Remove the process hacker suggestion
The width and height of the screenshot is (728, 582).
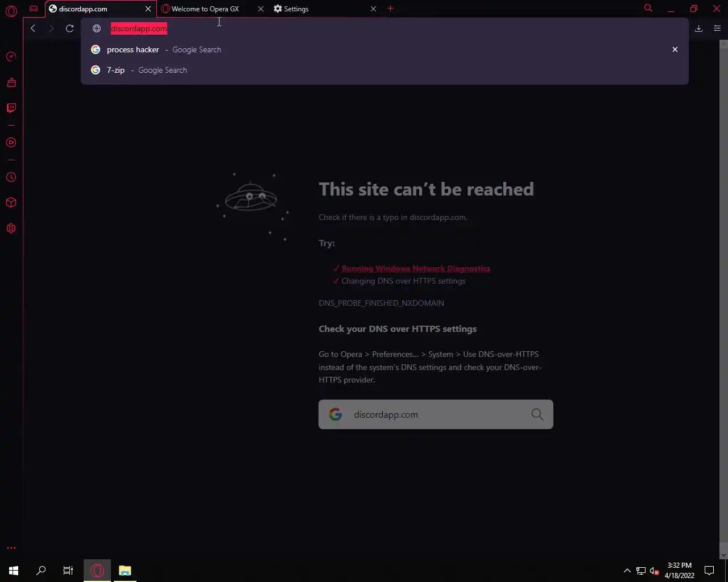point(675,49)
